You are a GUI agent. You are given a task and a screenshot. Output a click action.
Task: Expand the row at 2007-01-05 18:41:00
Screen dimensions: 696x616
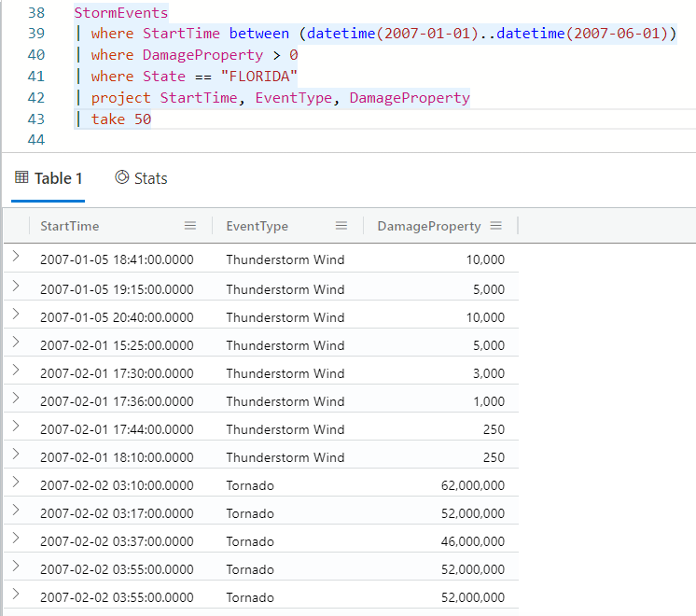coord(16,256)
